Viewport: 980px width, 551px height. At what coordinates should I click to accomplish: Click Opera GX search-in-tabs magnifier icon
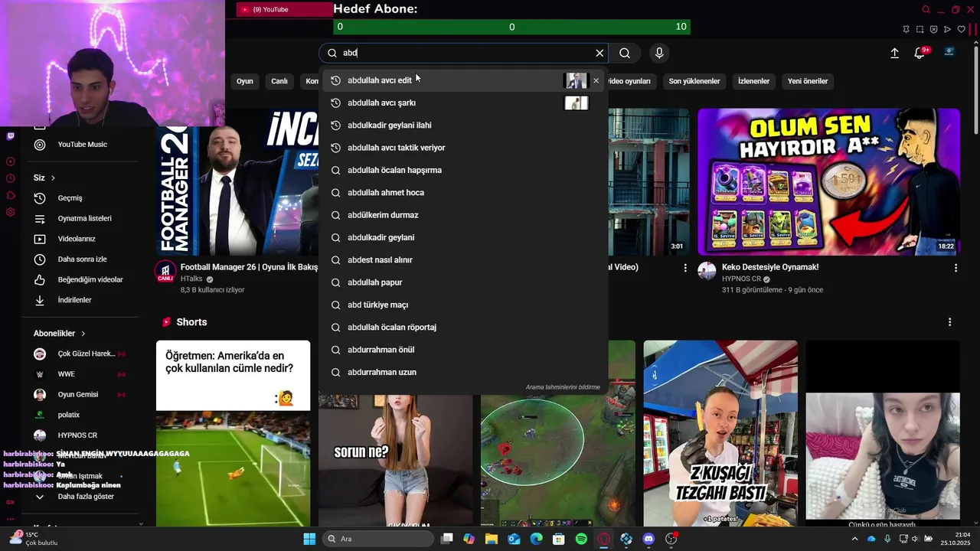pos(926,9)
